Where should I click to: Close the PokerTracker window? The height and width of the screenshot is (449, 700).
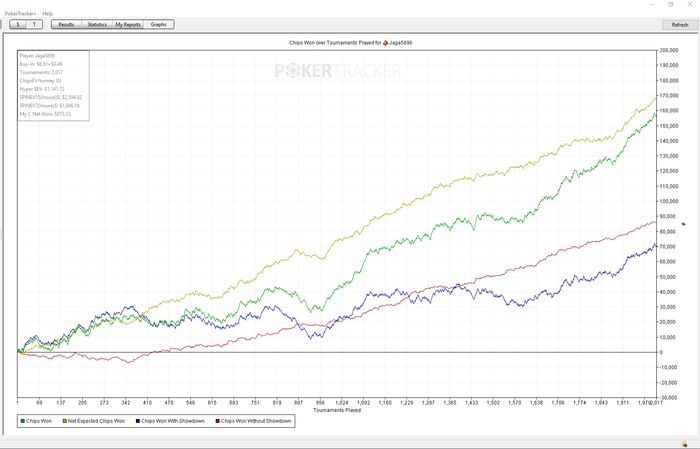[689, 4]
